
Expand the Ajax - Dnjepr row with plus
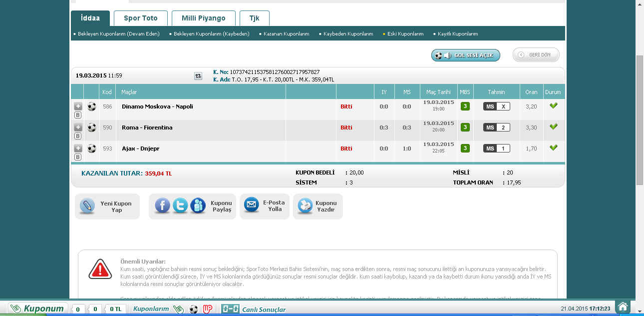click(78, 148)
